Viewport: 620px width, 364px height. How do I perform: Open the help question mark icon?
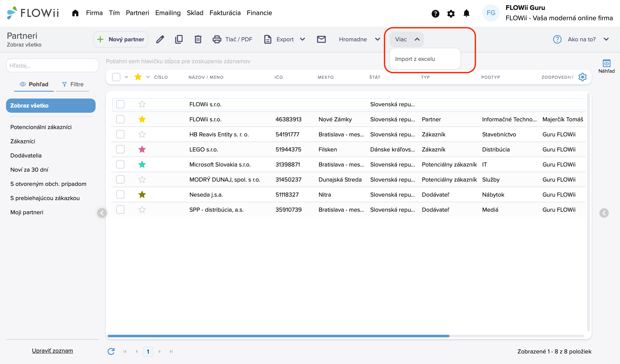435,14
